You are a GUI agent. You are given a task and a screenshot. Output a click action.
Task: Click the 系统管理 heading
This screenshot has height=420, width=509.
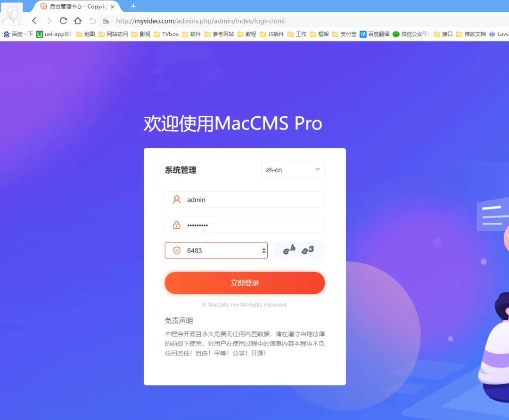[181, 170]
